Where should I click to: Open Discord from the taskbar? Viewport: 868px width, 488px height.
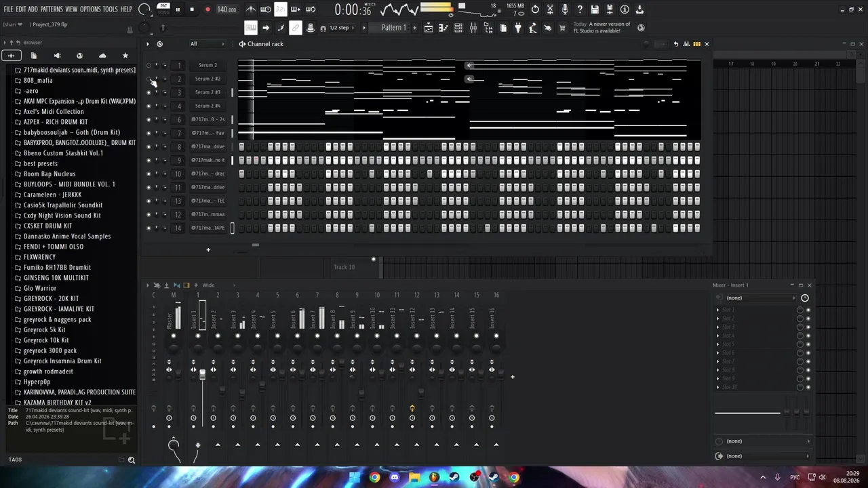coord(394,477)
